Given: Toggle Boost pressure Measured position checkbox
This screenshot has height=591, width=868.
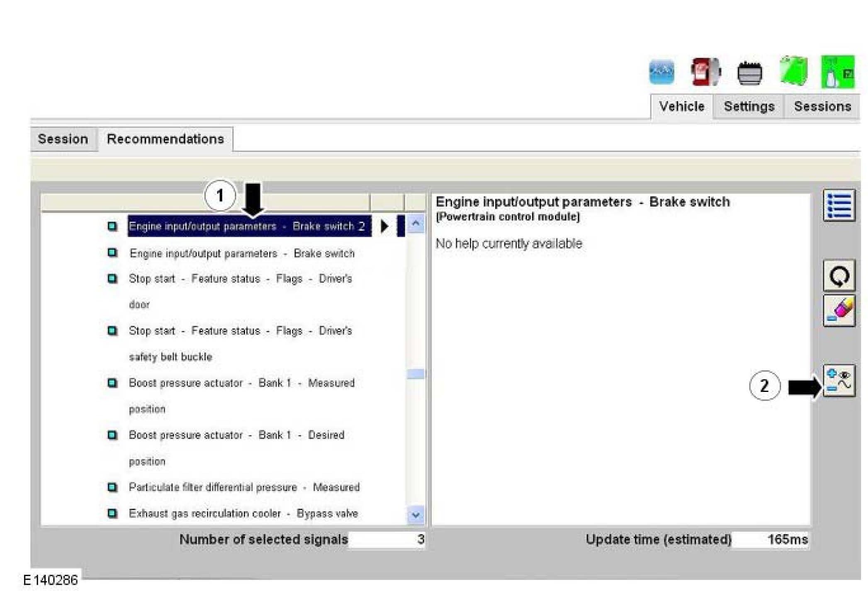Looking at the screenshot, I should pyautogui.click(x=112, y=382).
